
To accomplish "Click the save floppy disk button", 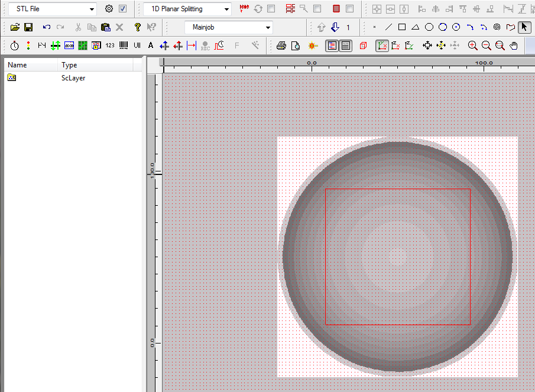I will point(28,27).
